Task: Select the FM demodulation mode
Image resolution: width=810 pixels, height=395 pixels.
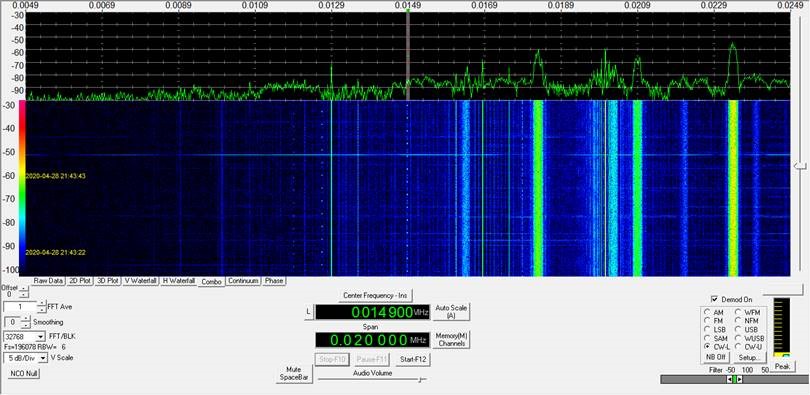Action: pos(706,321)
